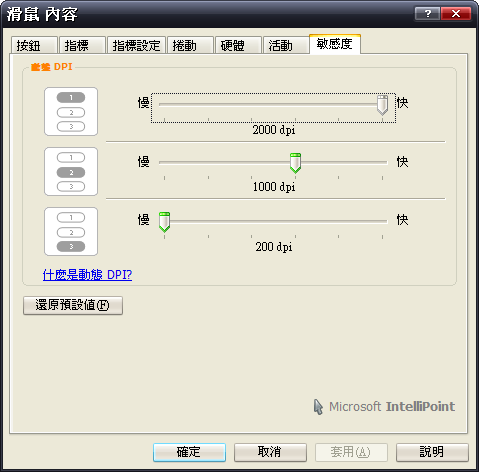
Task: Click the DPI setting 3 indicator icon
Action: (71, 232)
